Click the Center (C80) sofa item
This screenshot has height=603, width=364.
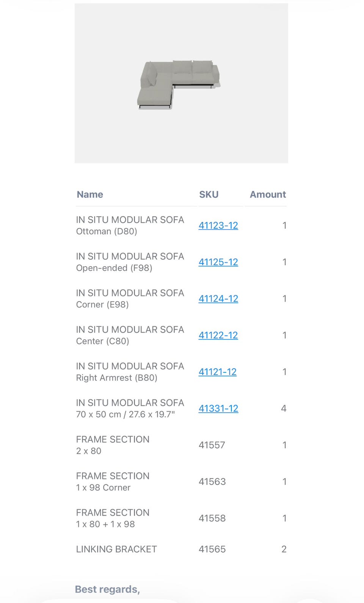point(102,341)
